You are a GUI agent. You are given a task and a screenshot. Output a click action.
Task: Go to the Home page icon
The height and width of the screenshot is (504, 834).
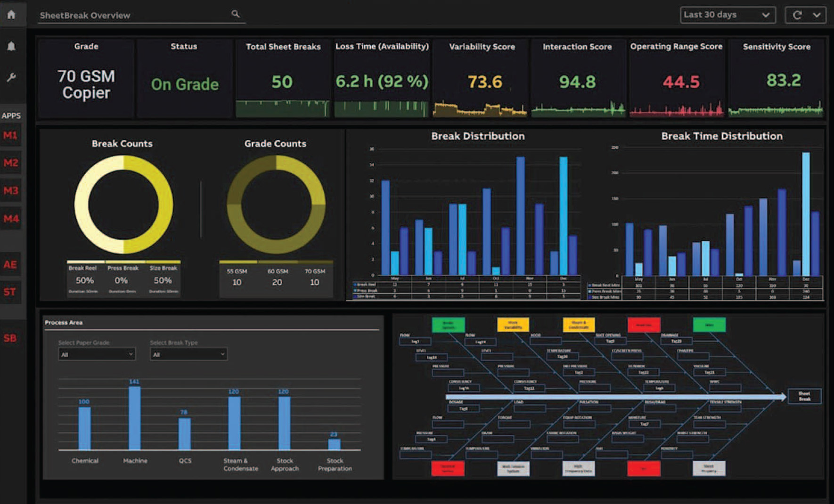click(x=11, y=15)
